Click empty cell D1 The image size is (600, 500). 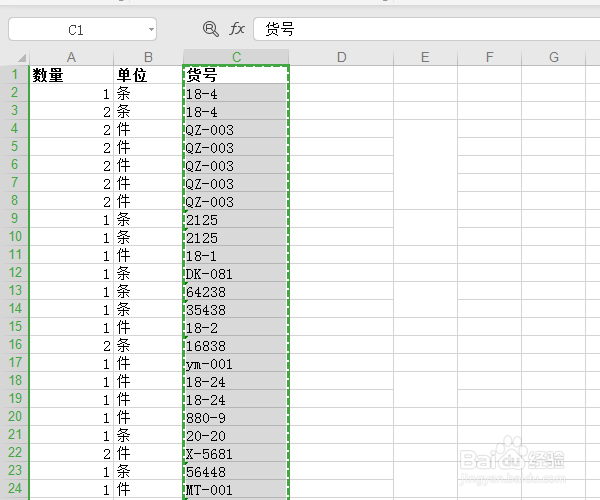tap(341, 75)
